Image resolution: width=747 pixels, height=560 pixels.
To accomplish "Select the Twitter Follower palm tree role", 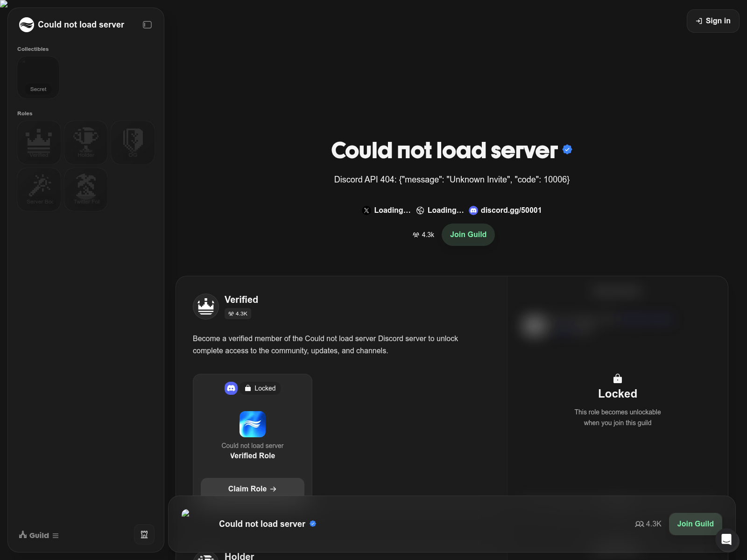I will pyautogui.click(x=86, y=189).
